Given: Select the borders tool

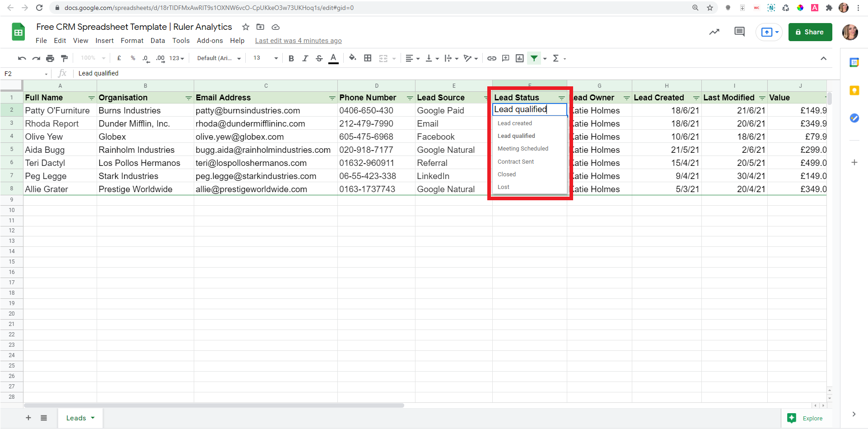Looking at the screenshot, I should pos(368,58).
